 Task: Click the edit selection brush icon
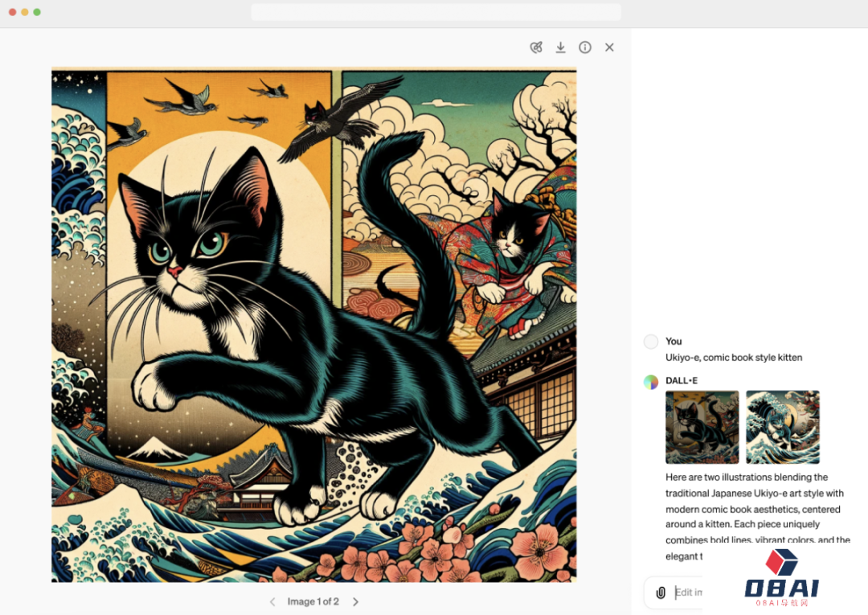point(536,47)
